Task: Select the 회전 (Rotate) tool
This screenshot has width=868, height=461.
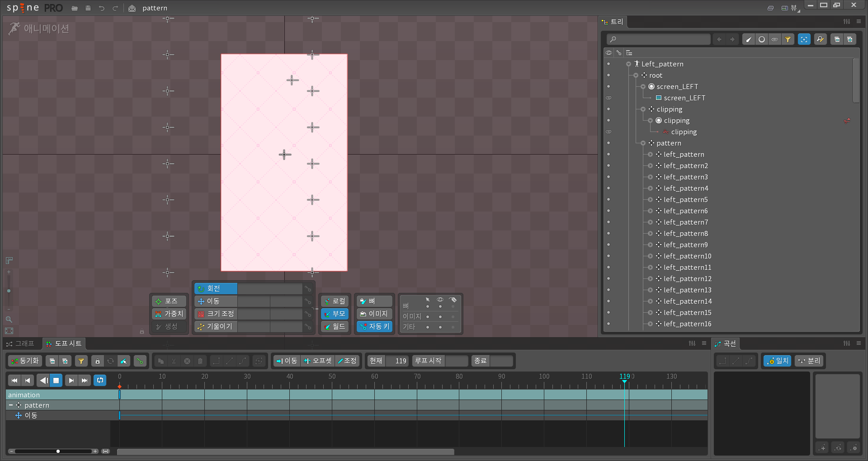Action: pos(216,289)
